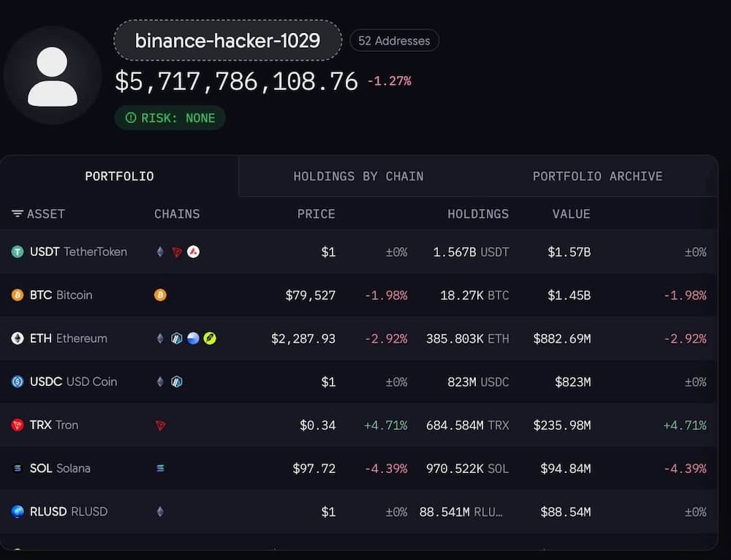Click the ETH Ethereum asset icon
This screenshot has width=731, height=560.
[x=18, y=338]
